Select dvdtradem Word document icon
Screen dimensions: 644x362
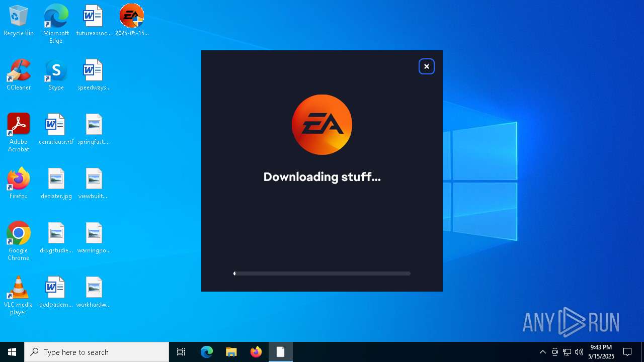coord(56,292)
